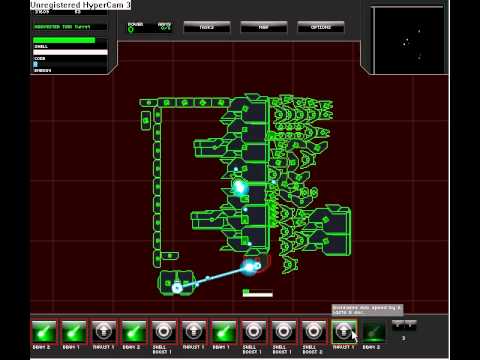Select the Beam 1 icon seventh from left

tap(224, 332)
